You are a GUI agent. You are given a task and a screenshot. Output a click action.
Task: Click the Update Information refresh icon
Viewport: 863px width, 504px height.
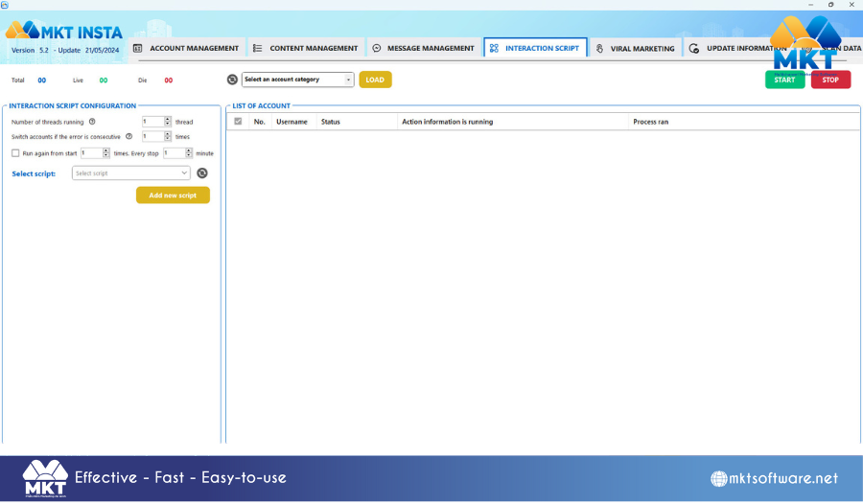(x=694, y=49)
